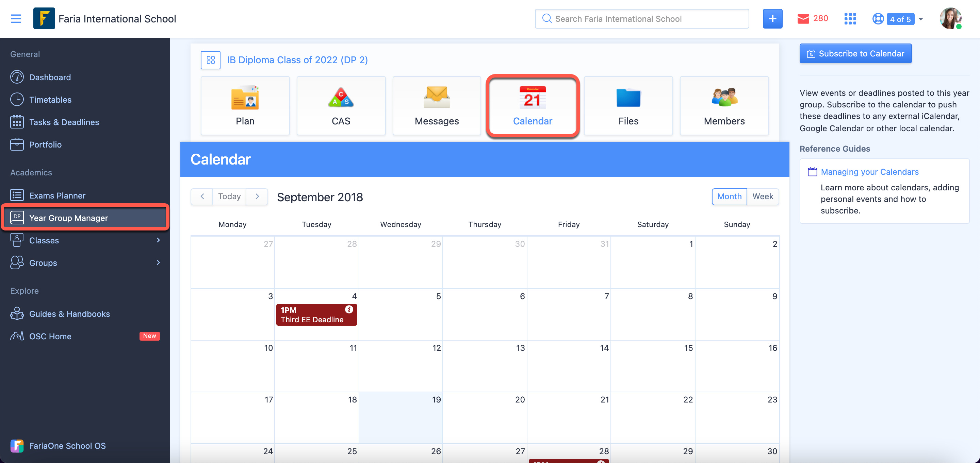Click the Subscribe to Calendar button
This screenshot has height=463, width=980.
tap(855, 54)
